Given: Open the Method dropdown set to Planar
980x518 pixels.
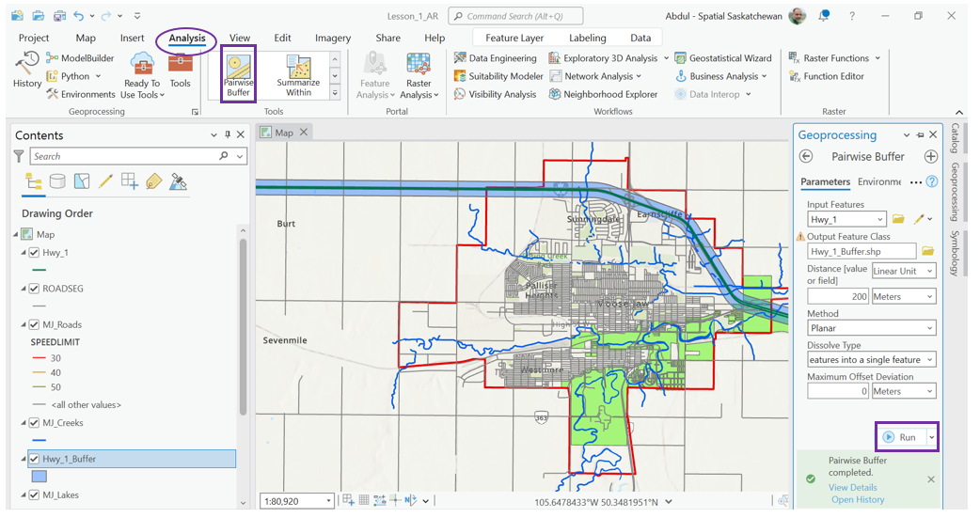Looking at the screenshot, I should point(871,328).
